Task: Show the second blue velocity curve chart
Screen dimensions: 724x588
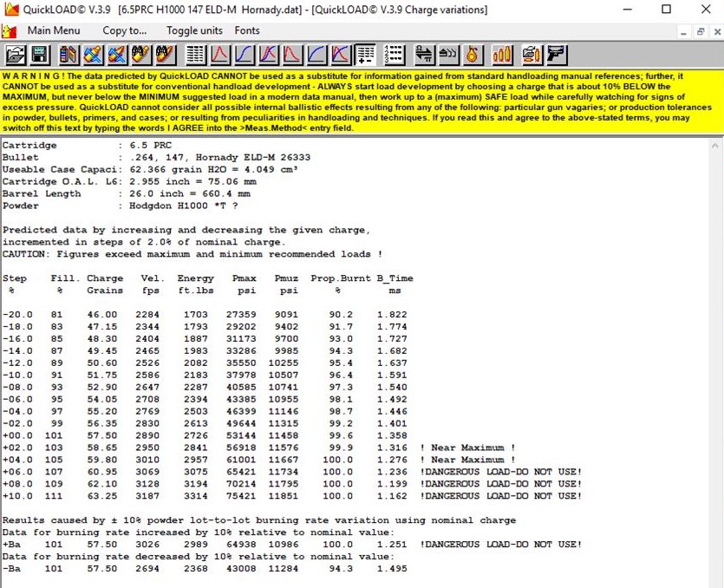Action: pyautogui.click(x=316, y=55)
